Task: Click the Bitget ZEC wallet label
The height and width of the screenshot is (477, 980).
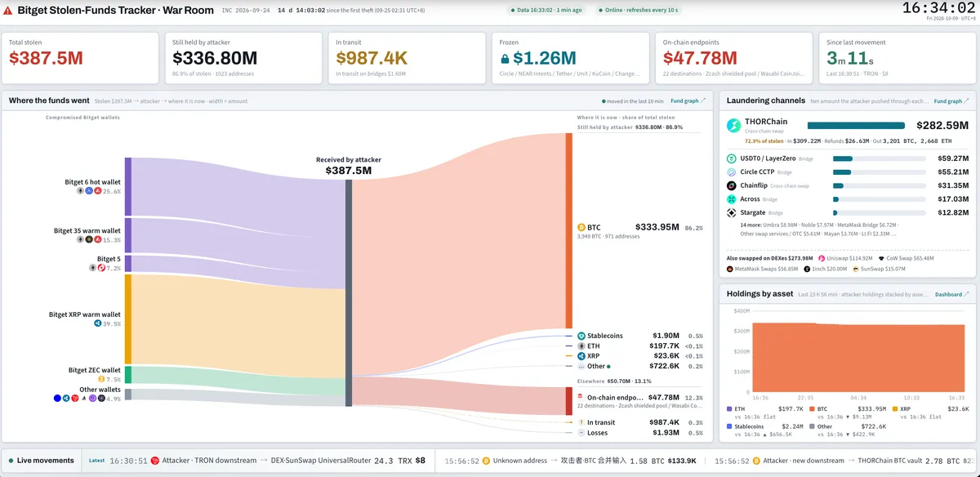Action: [94, 370]
